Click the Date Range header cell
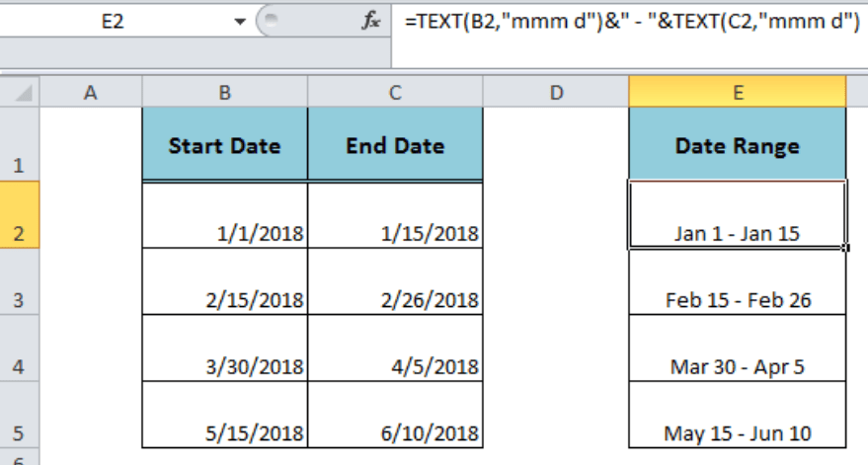This screenshot has width=868, height=465. click(x=737, y=145)
